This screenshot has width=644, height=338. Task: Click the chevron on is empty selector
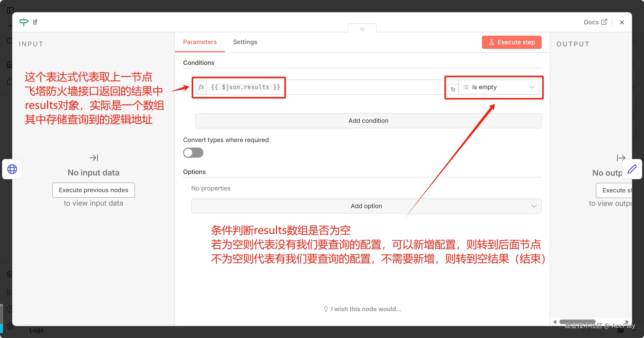pyautogui.click(x=532, y=87)
